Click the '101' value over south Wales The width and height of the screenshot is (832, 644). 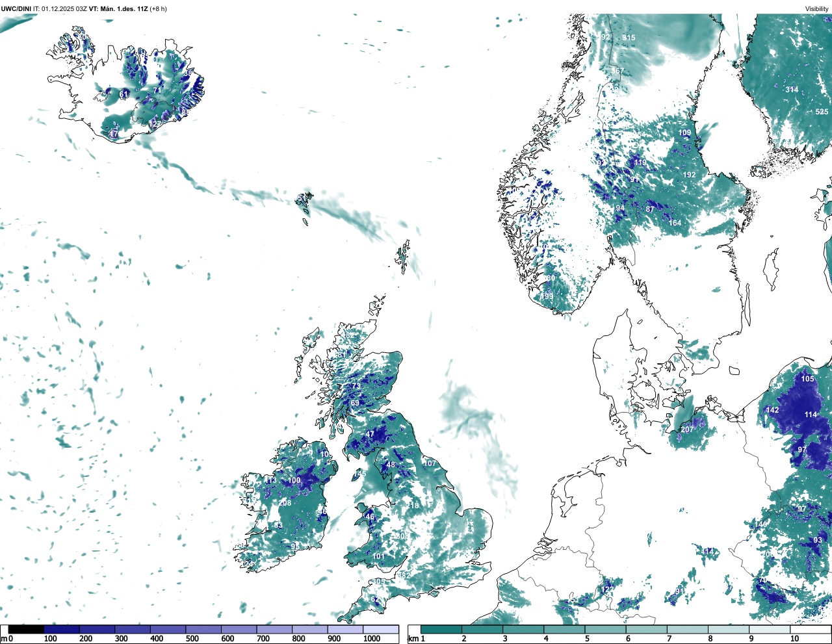(378, 557)
